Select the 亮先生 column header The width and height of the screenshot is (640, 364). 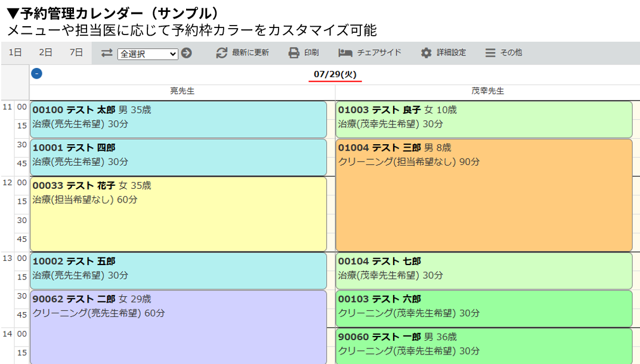point(183,91)
